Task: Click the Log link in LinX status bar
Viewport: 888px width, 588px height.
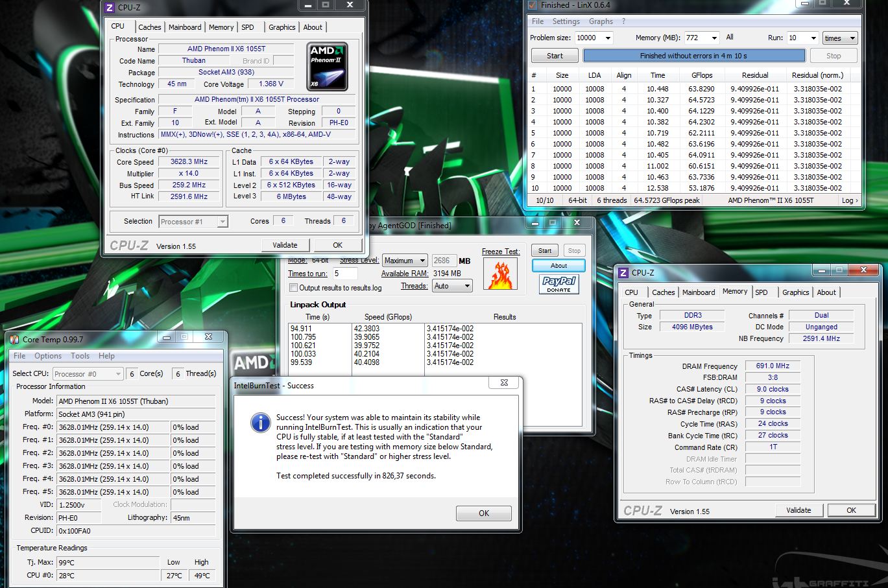Action: coord(850,200)
